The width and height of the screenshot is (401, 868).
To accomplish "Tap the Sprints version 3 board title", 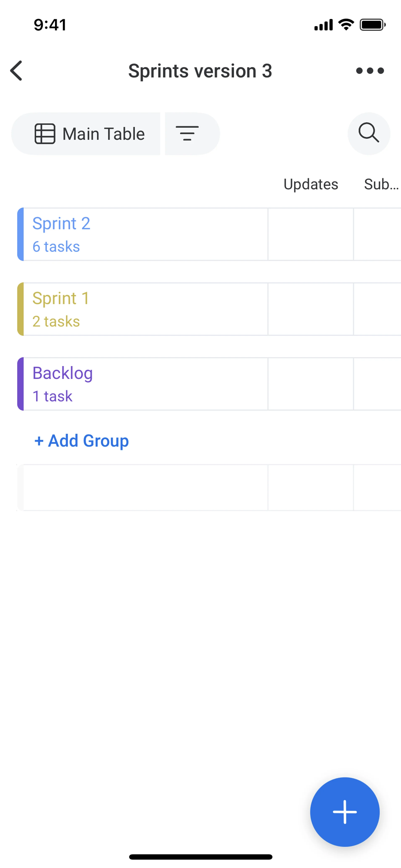I will [200, 71].
